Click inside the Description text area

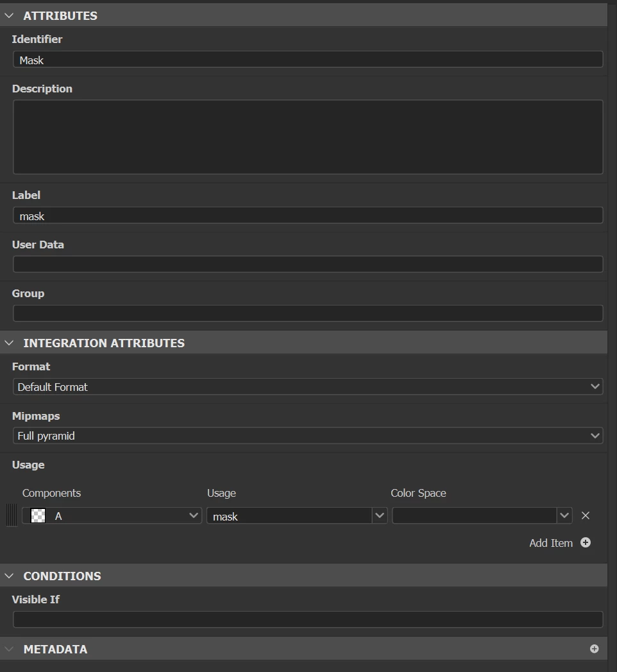point(308,137)
